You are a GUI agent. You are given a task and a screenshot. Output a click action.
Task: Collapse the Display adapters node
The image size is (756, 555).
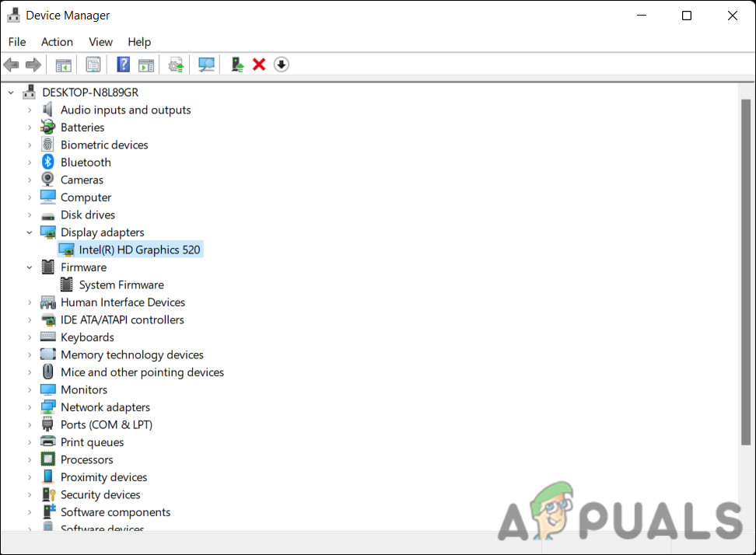pos(30,232)
